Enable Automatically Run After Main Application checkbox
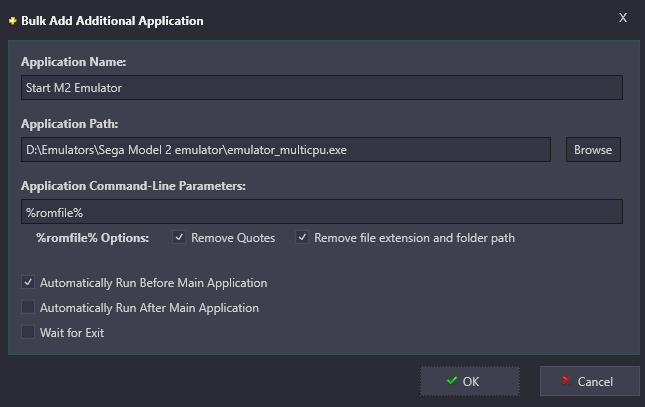The width and height of the screenshot is (645, 407). click(28, 307)
